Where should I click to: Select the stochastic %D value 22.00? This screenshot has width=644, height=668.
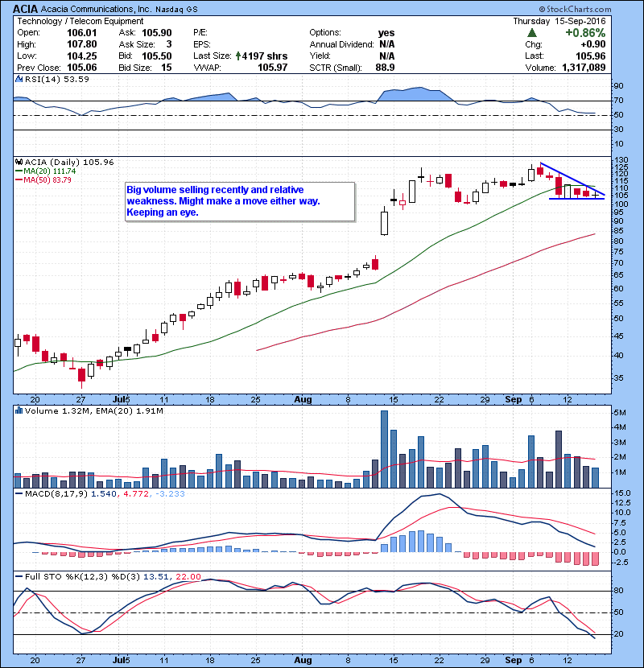[188, 577]
